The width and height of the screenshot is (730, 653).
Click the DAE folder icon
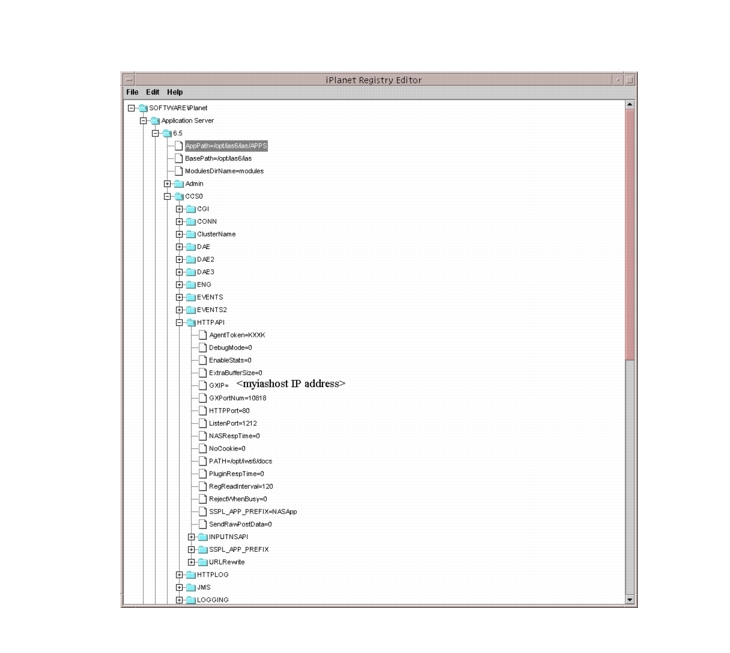pyautogui.click(x=191, y=247)
